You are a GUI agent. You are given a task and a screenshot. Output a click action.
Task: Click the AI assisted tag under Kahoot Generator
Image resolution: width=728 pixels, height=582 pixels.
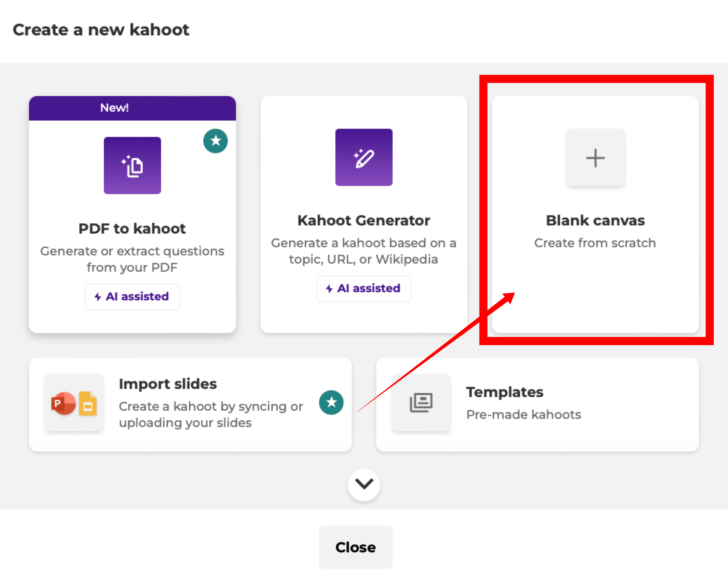click(364, 288)
